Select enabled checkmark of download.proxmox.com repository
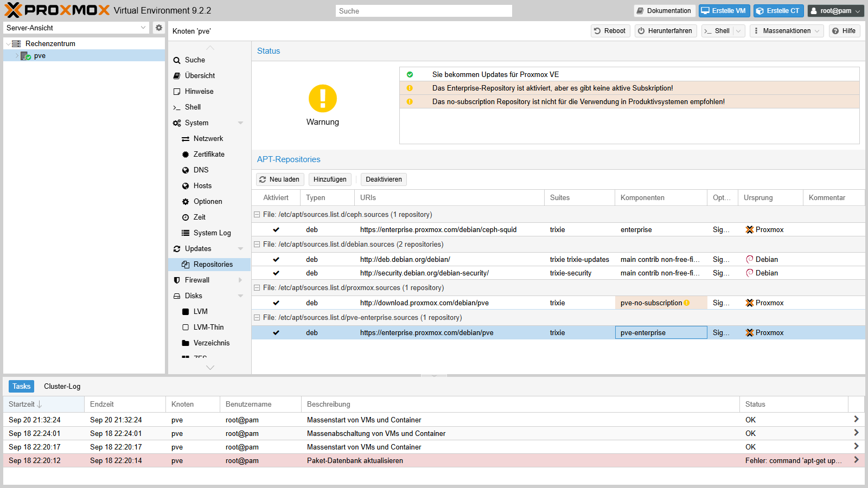This screenshot has width=868, height=488. pyautogui.click(x=276, y=303)
